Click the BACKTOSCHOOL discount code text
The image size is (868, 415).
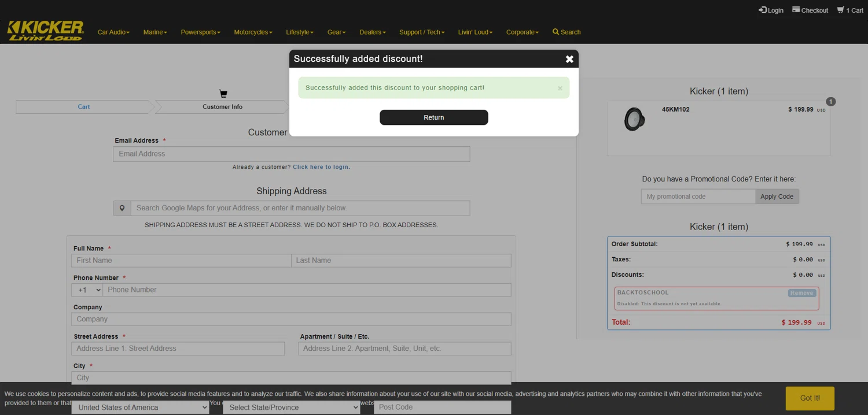643,293
